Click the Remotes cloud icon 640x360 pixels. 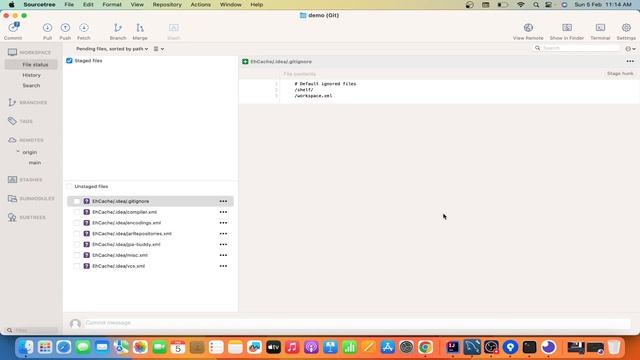click(x=12, y=140)
